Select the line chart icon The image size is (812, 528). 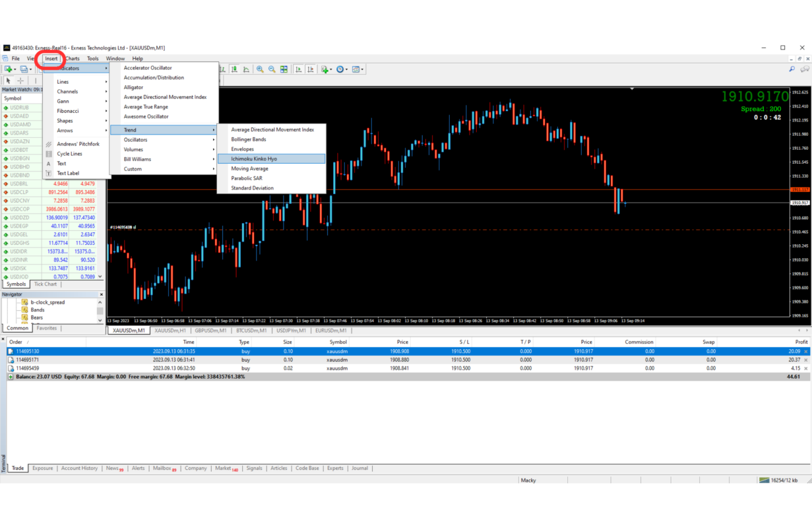pos(246,69)
